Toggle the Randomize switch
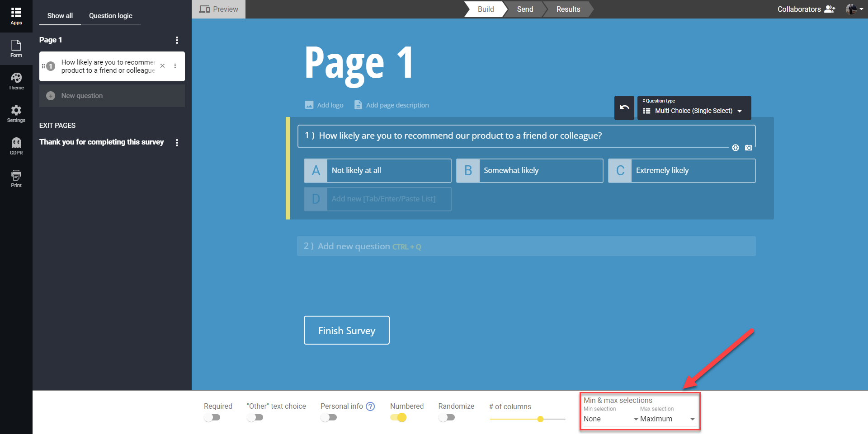This screenshot has width=868, height=434. (x=447, y=417)
